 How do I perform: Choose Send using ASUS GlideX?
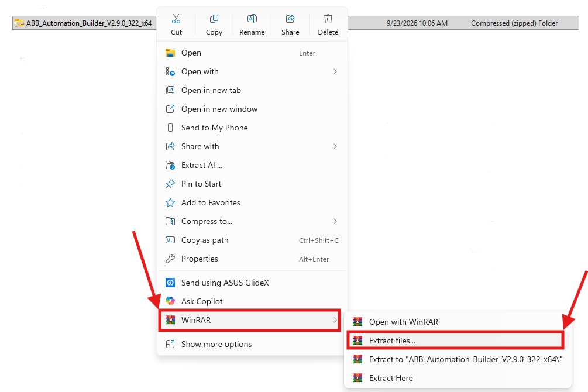point(252,283)
